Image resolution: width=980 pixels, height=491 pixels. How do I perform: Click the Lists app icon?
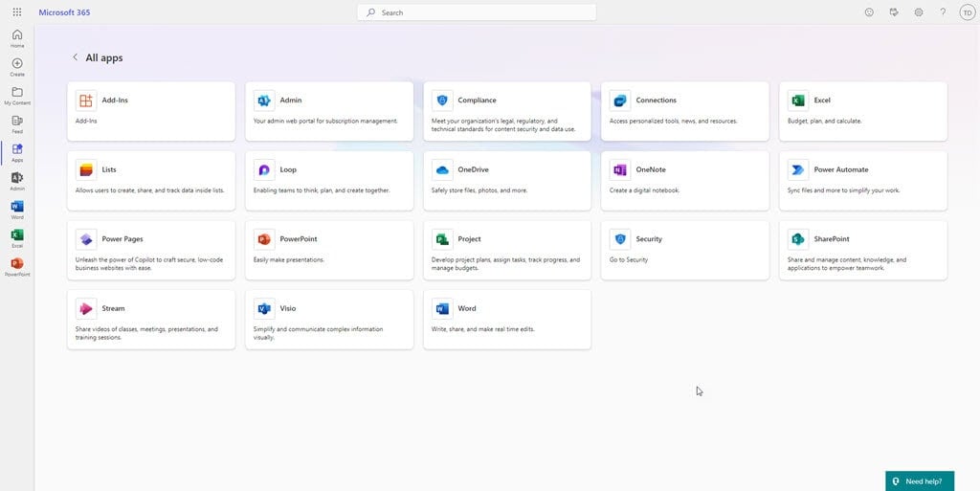[86, 170]
